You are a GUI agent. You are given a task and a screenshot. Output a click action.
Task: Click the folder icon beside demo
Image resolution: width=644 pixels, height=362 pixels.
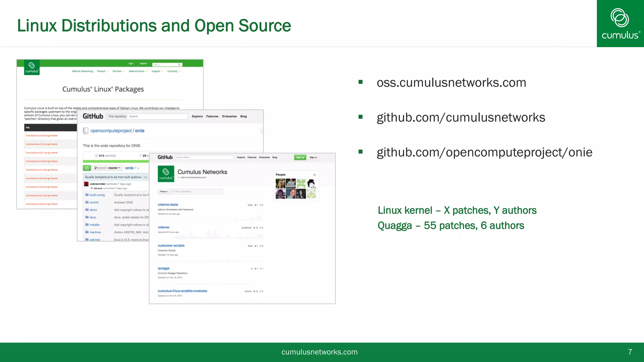[87, 210]
